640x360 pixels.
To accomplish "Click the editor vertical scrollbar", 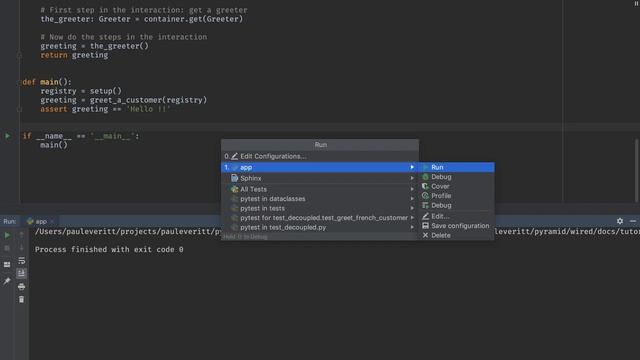I will [x=636, y=170].
